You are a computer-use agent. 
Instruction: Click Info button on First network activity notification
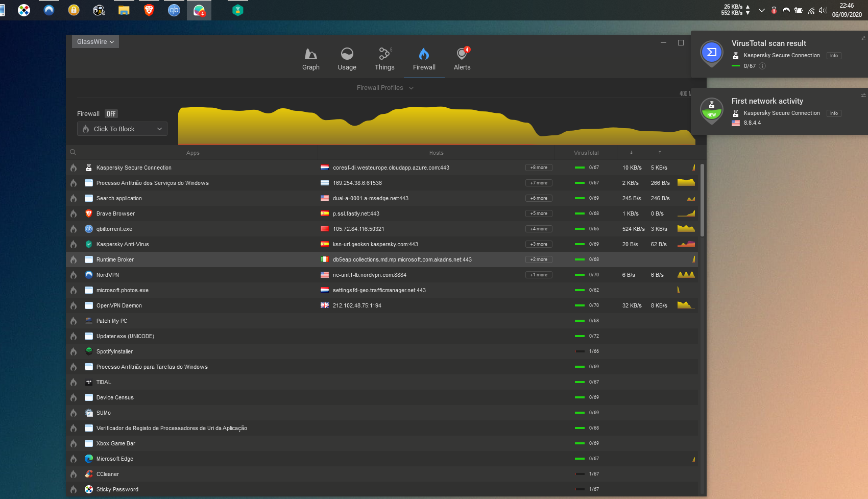click(834, 113)
